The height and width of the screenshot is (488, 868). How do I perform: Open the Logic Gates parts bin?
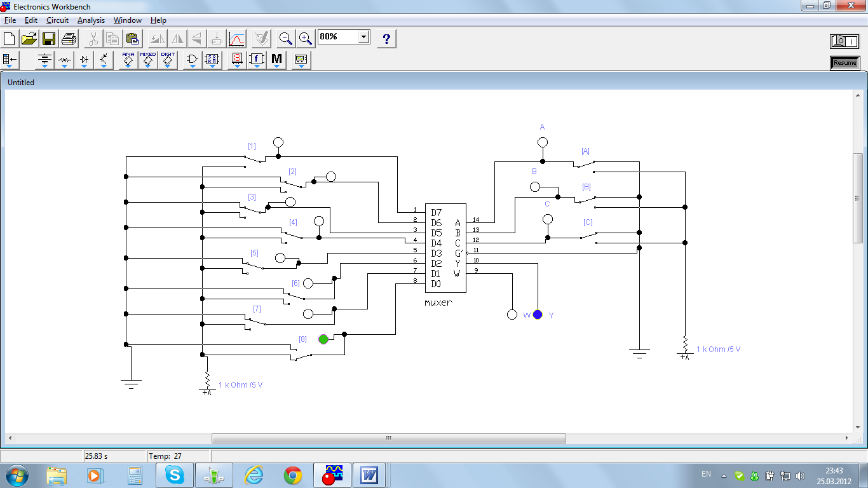[193, 60]
